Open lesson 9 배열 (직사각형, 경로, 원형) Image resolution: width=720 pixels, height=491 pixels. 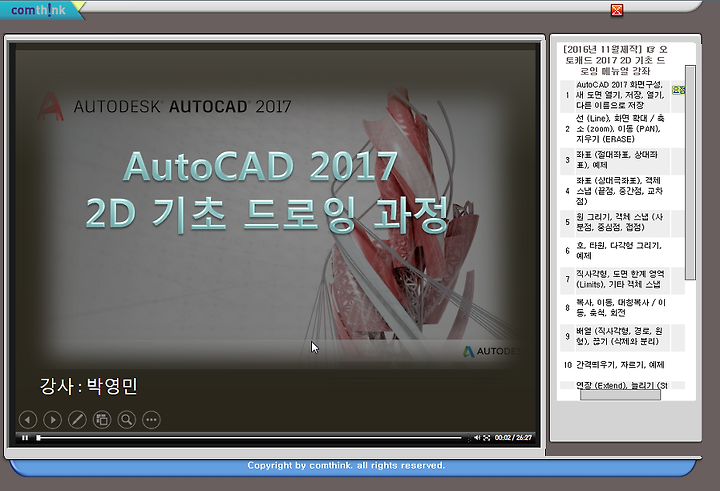point(619,336)
